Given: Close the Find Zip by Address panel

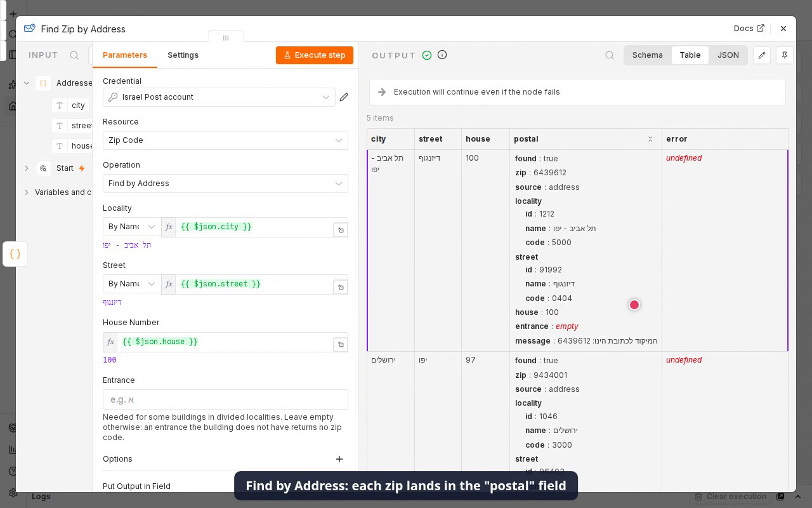Looking at the screenshot, I should coord(783,29).
